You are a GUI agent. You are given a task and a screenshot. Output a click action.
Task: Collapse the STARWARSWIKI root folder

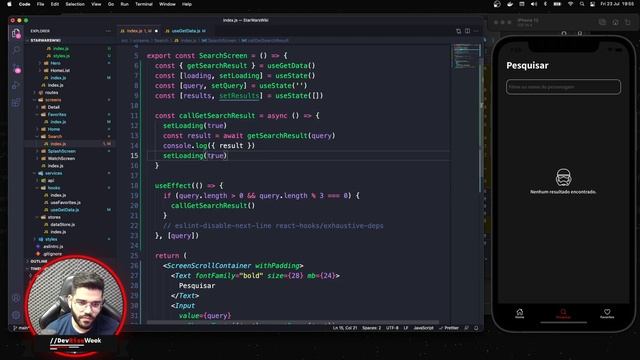pyautogui.click(x=45, y=40)
